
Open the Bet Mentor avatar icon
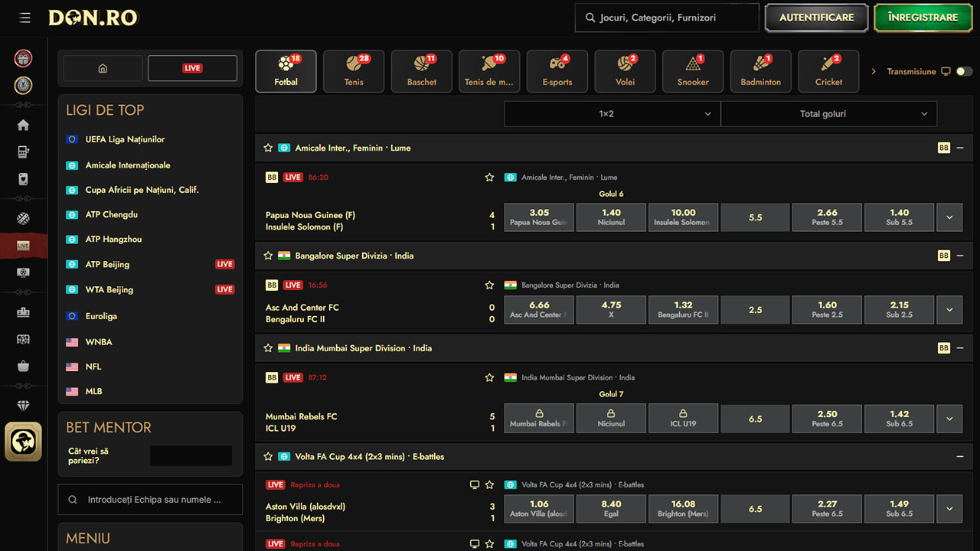point(23,442)
